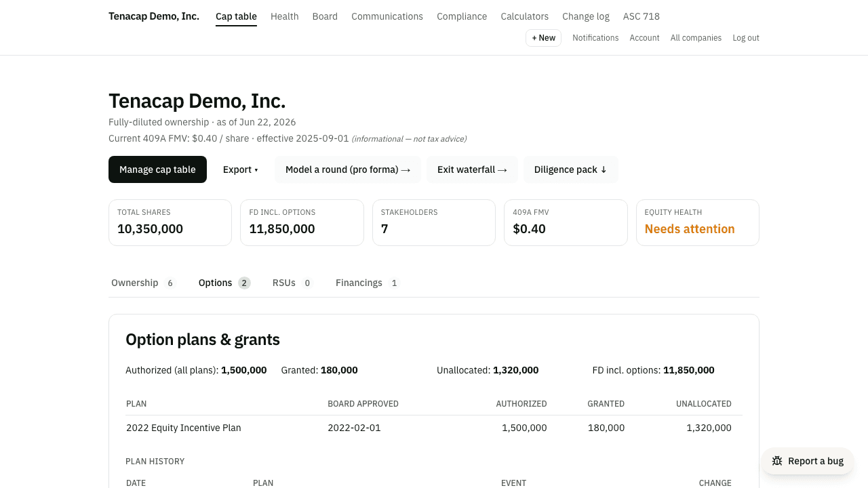This screenshot has height=488, width=868.
Task: View the Change log
Action: tap(586, 16)
